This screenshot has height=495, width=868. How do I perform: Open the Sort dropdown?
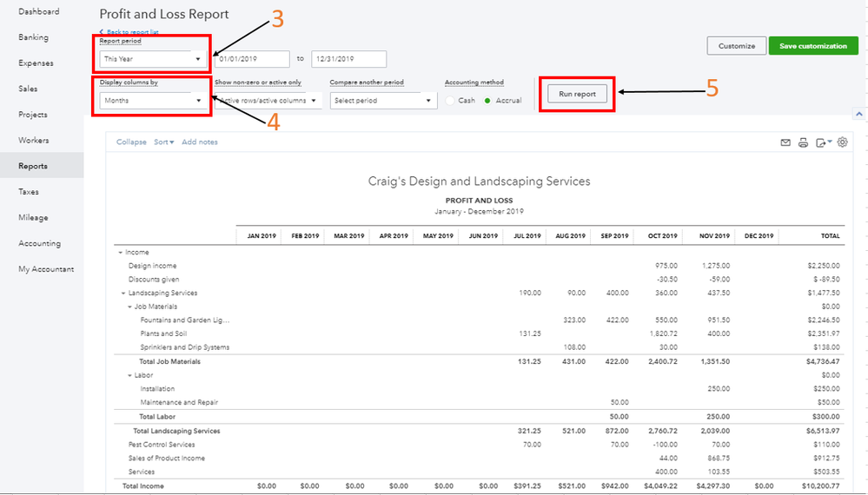(163, 142)
